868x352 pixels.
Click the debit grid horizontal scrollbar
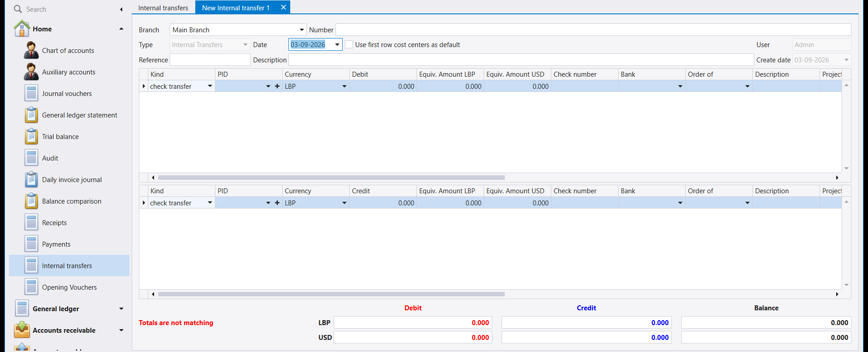pos(331,178)
